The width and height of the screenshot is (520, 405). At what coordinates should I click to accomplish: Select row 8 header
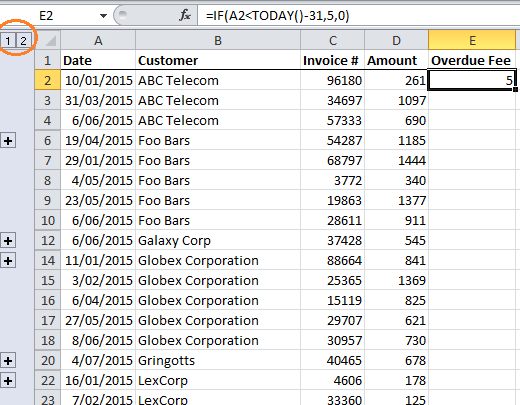click(x=48, y=180)
